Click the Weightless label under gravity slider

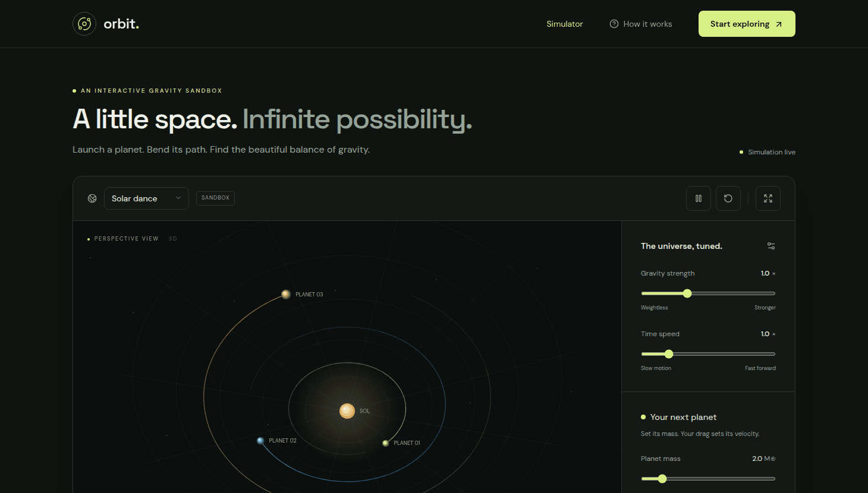(655, 308)
